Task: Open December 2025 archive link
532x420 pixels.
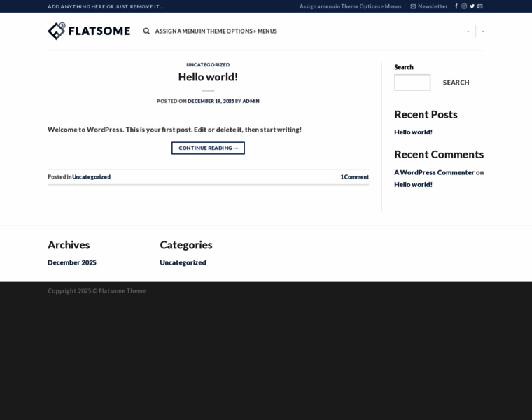Action: click(x=72, y=262)
